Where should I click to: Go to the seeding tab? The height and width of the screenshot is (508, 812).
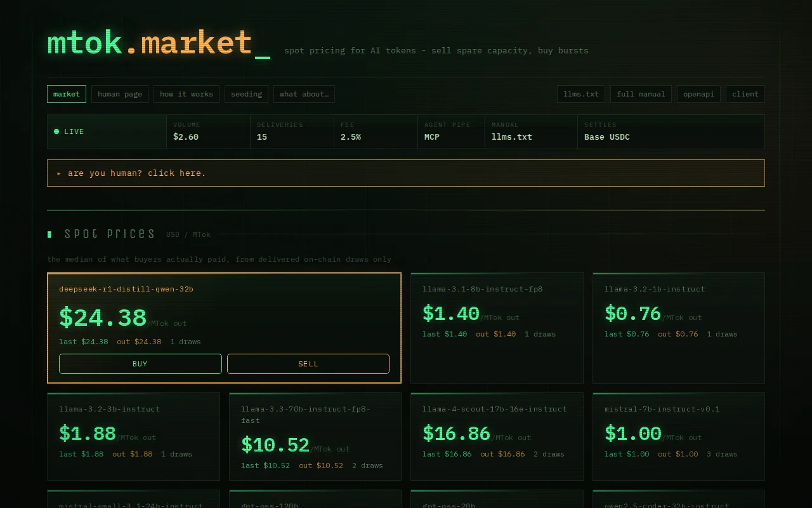coord(246,94)
